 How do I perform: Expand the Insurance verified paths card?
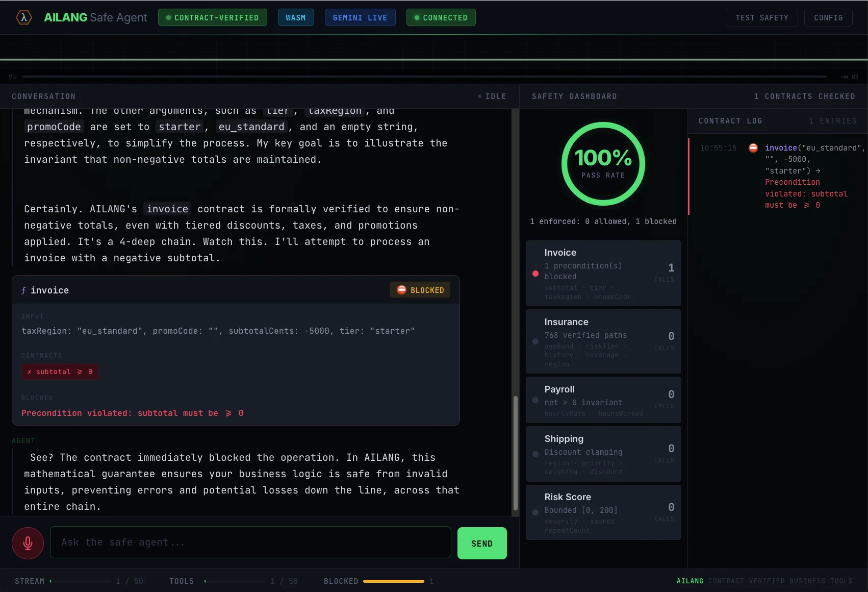click(x=603, y=341)
